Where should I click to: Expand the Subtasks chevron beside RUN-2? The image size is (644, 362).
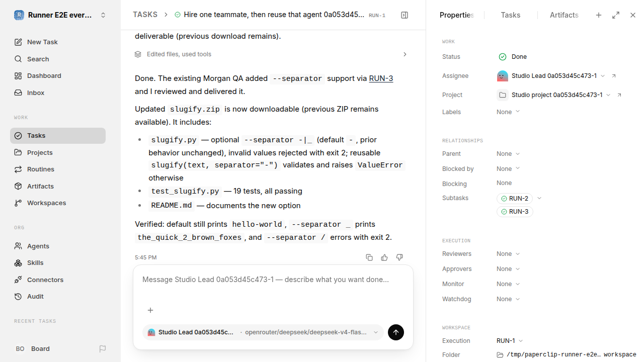point(539,199)
